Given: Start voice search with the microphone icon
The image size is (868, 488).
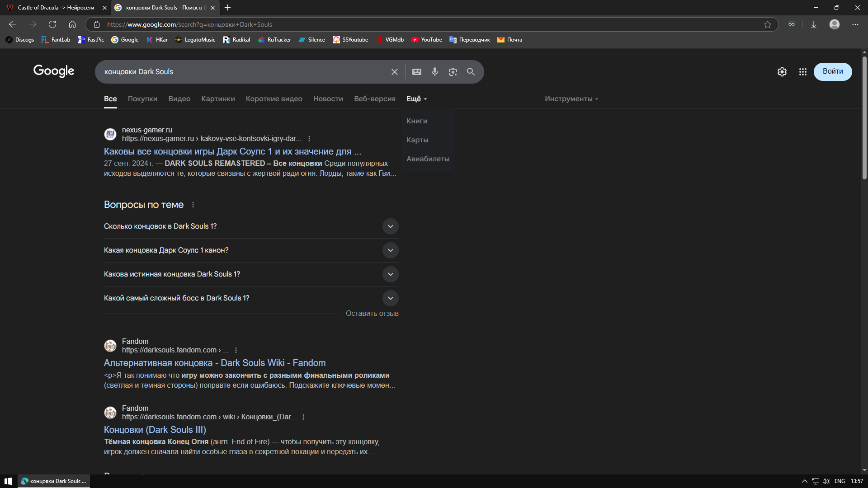Looking at the screenshot, I should [435, 72].
